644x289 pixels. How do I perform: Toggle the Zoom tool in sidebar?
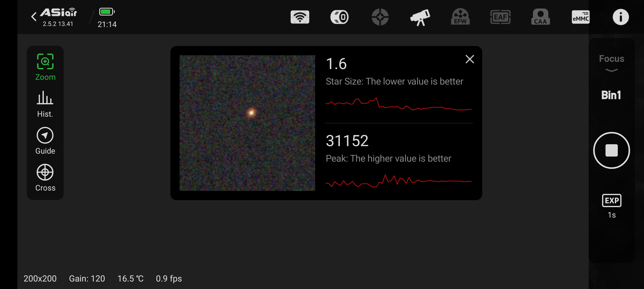click(45, 67)
